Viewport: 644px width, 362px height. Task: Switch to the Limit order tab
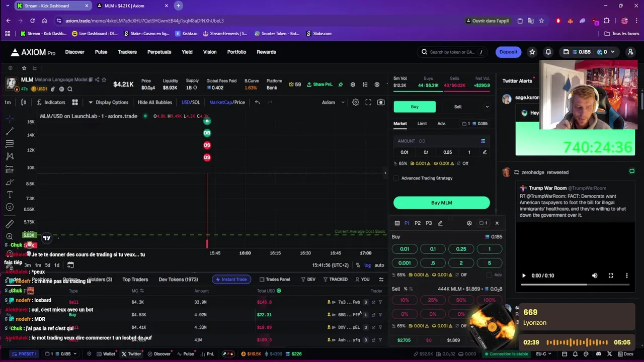pyautogui.click(x=422, y=123)
